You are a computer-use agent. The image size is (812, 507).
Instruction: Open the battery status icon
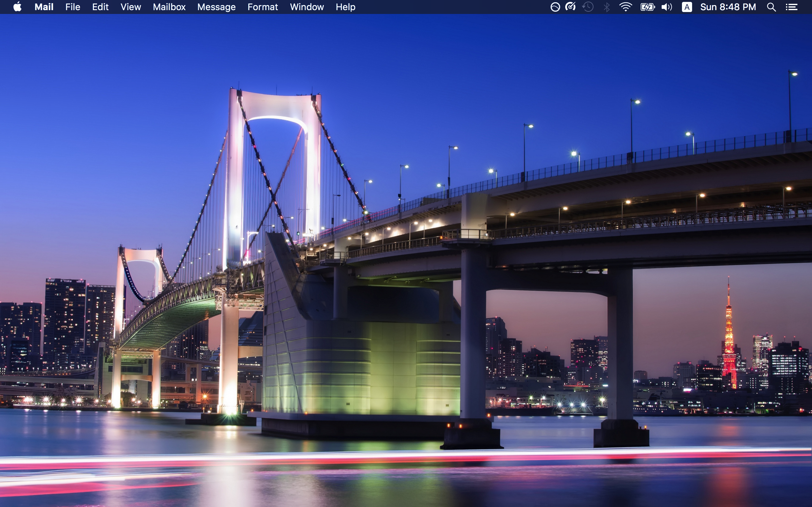(x=647, y=7)
